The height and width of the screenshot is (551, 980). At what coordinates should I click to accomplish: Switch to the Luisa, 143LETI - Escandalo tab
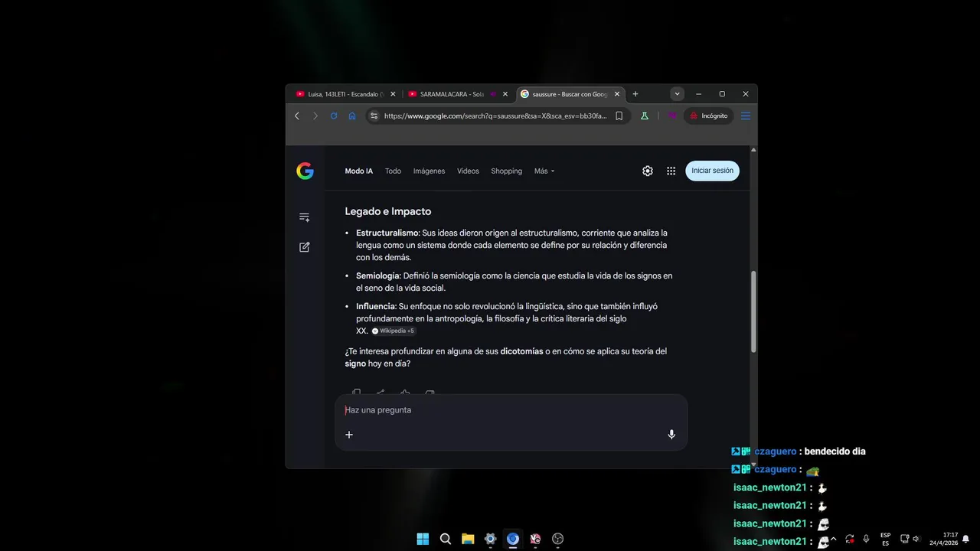pyautogui.click(x=345, y=94)
